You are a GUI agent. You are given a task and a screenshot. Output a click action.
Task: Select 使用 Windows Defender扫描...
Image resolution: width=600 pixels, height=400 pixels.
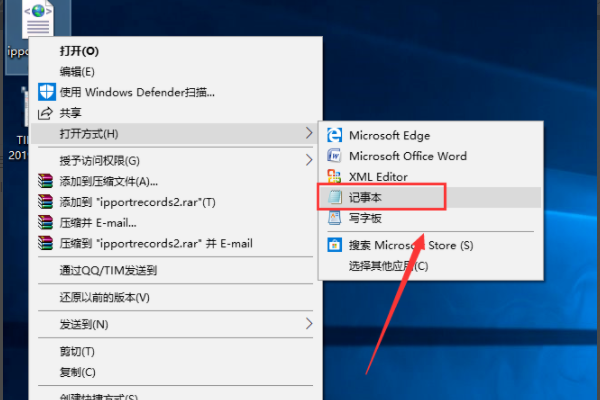(x=176, y=92)
